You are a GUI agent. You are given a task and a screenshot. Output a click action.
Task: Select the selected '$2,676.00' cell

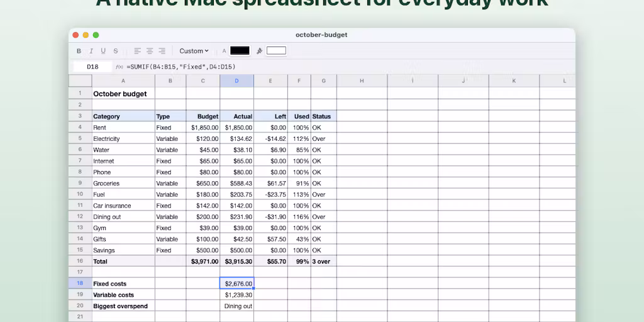pyautogui.click(x=236, y=284)
